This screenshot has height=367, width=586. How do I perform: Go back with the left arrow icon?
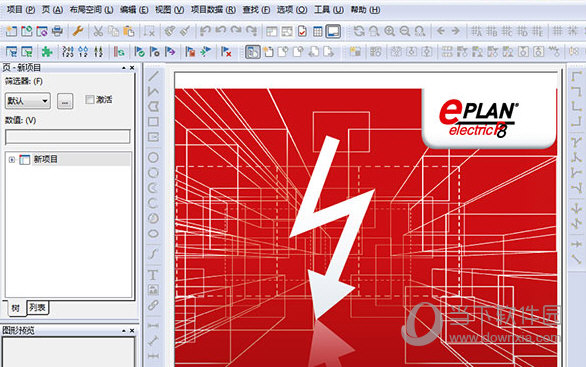click(x=441, y=31)
